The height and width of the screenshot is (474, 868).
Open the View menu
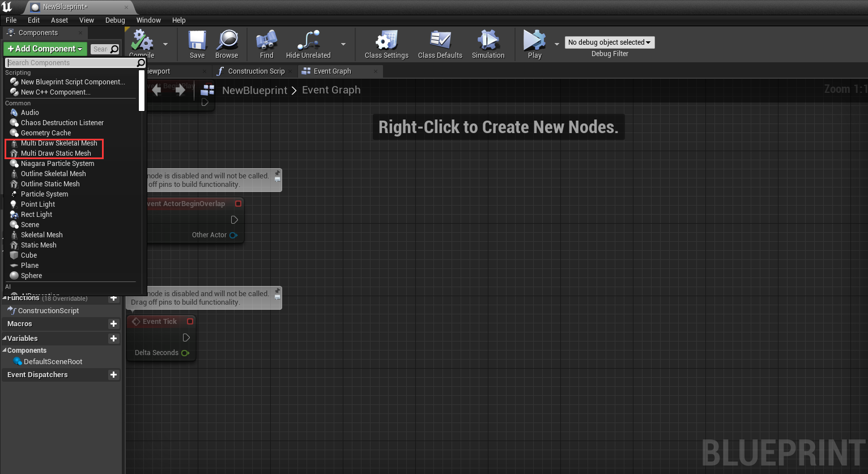tap(87, 20)
